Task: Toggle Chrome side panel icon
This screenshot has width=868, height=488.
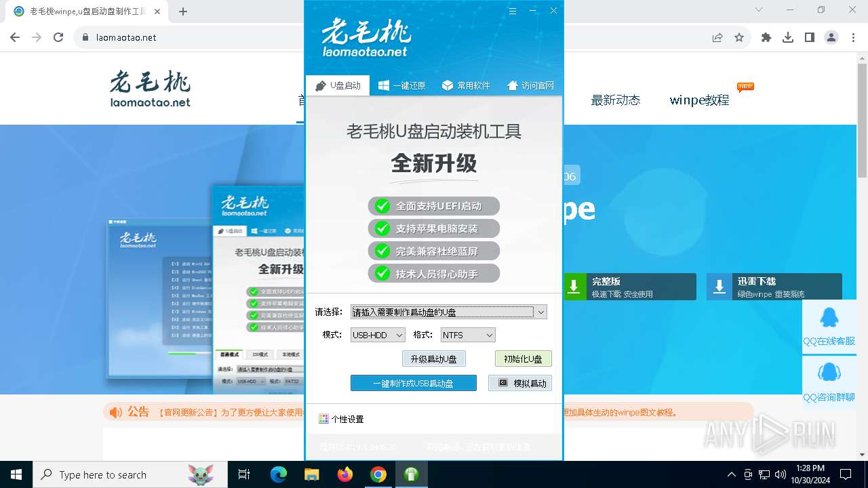Action: click(810, 37)
